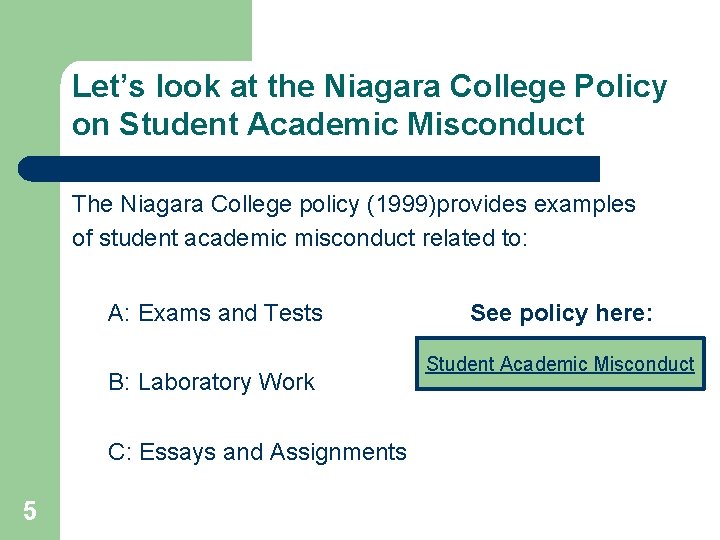The width and height of the screenshot is (720, 540).
Task: Click the word 'Assignments' in item C
Action: point(342,452)
